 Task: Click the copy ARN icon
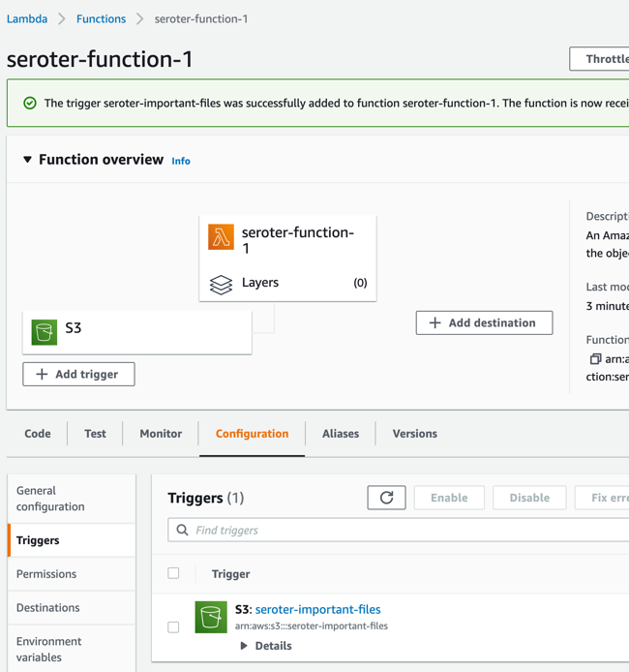(x=595, y=359)
